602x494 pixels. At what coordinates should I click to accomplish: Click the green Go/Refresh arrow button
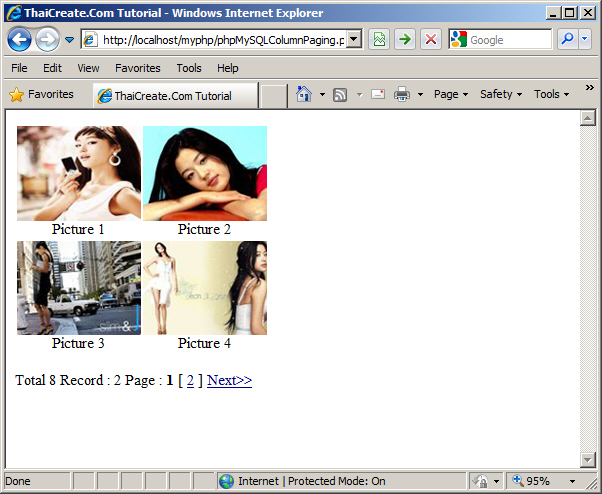[405, 40]
